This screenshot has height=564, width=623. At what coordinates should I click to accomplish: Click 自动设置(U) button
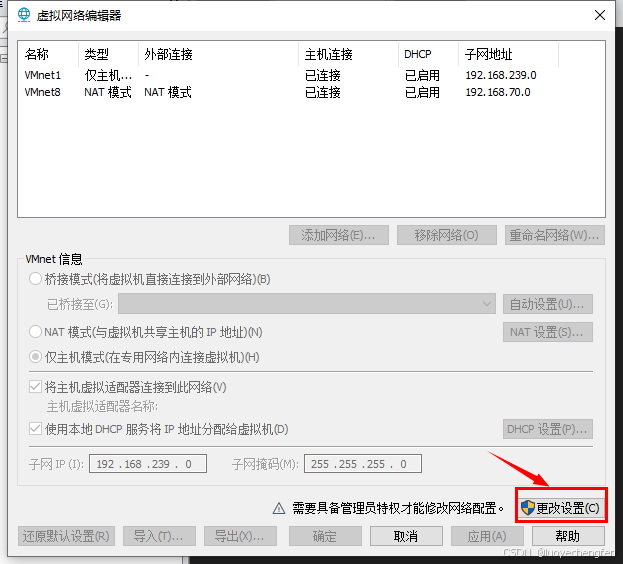[548, 304]
